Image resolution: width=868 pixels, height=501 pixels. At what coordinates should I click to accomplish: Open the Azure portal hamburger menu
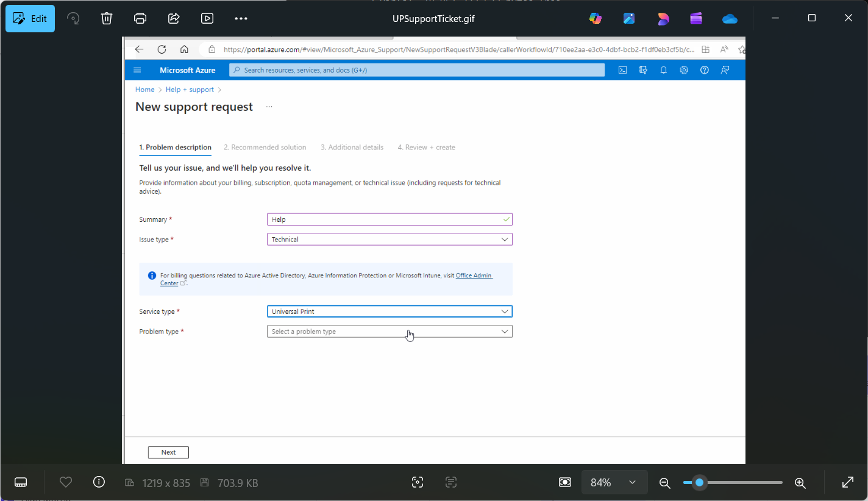click(137, 70)
